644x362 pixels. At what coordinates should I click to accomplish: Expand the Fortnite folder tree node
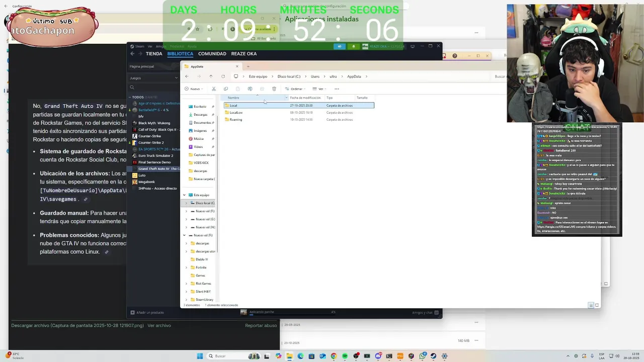pos(186,267)
